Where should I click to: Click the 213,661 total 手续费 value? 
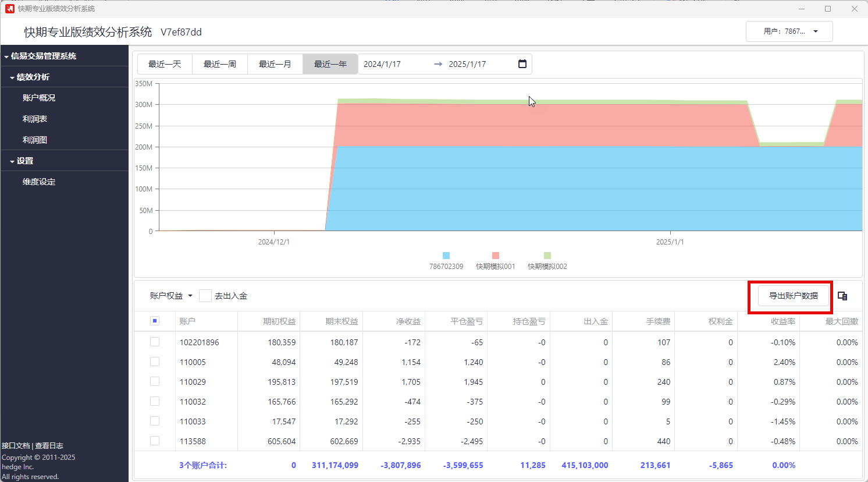pyautogui.click(x=655, y=465)
